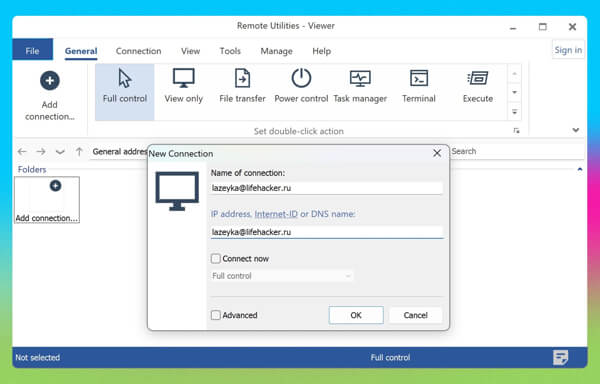Image resolution: width=600 pixels, height=384 pixels.
Task: Click Not selected status text
Action: point(38,358)
